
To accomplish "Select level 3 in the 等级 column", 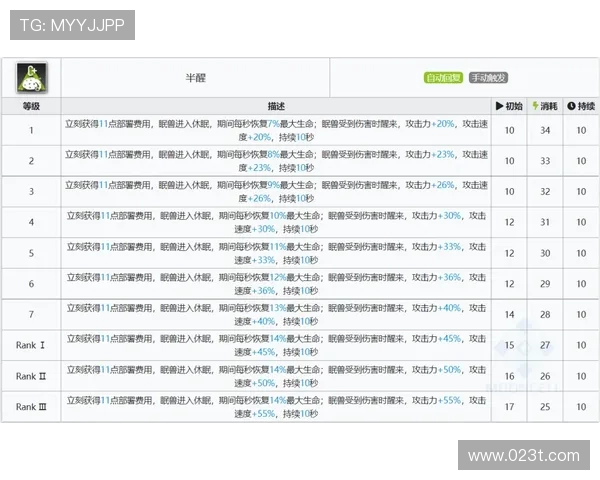I will tap(31, 191).
